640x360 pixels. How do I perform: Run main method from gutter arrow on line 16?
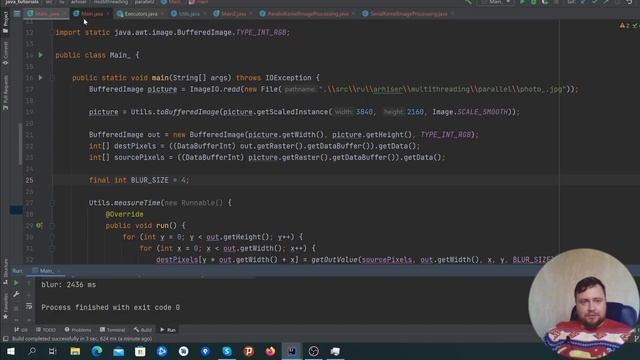40,78
